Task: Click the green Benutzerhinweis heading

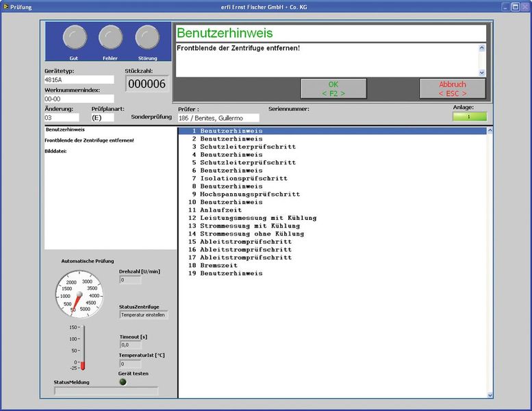Action: [225, 33]
